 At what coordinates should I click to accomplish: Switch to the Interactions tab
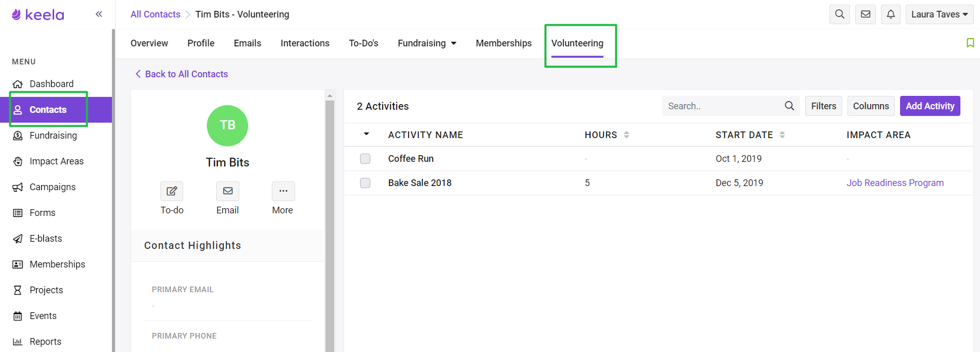click(x=305, y=43)
